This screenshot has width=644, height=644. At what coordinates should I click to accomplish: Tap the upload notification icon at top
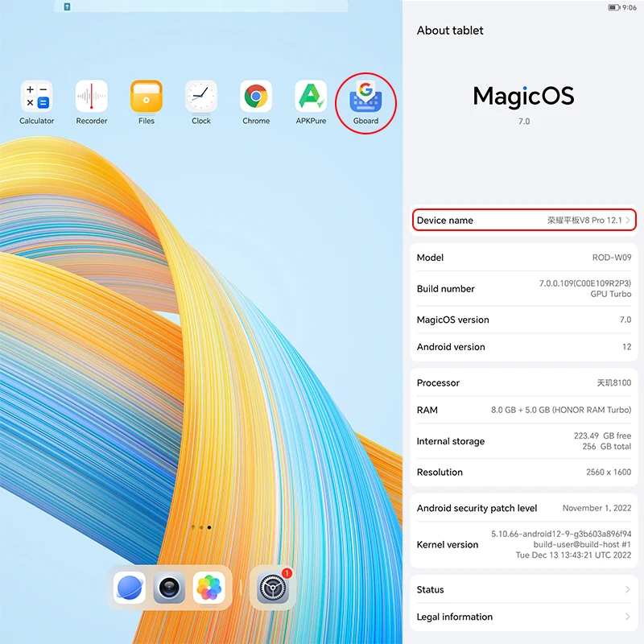pos(67,6)
